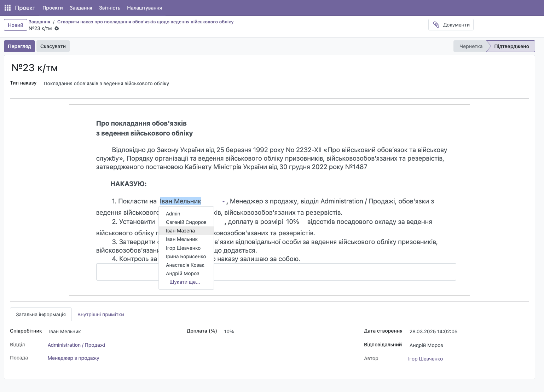Viewport: 544px width, 392px height.
Task: Open the Проекти menu
Action: point(53,8)
